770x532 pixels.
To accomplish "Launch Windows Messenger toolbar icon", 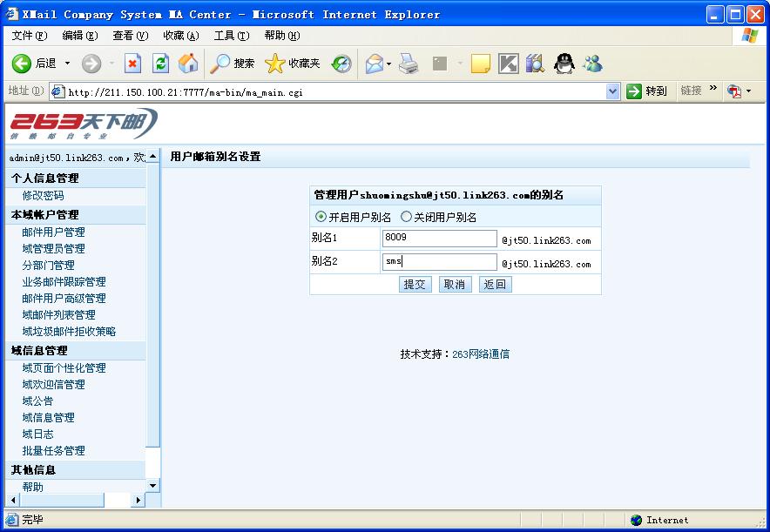I will pos(593,64).
